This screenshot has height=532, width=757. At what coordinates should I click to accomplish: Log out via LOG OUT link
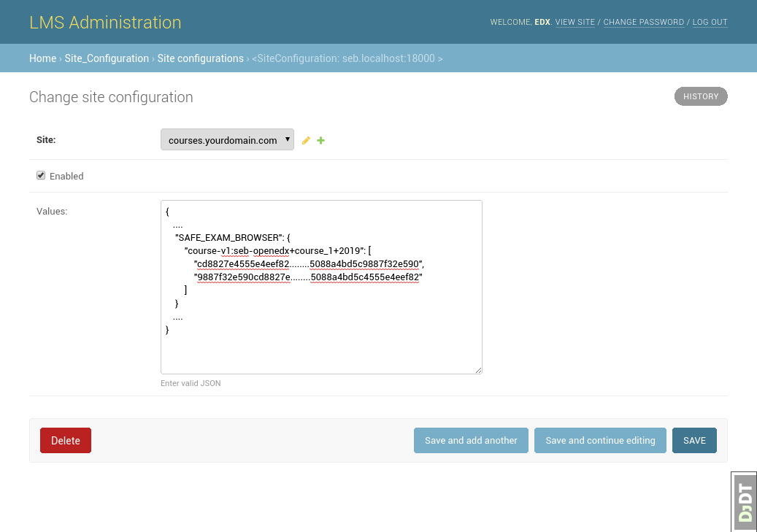(710, 22)
